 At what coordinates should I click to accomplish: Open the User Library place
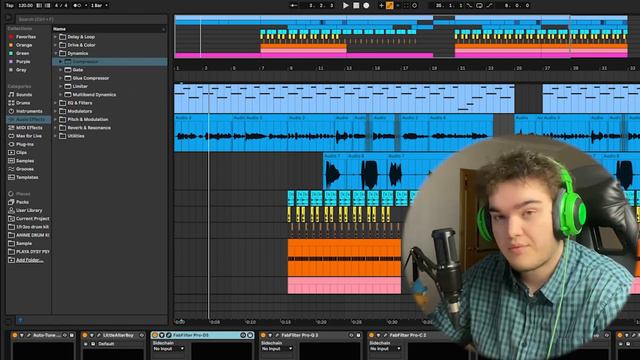(x=29, y=210)
